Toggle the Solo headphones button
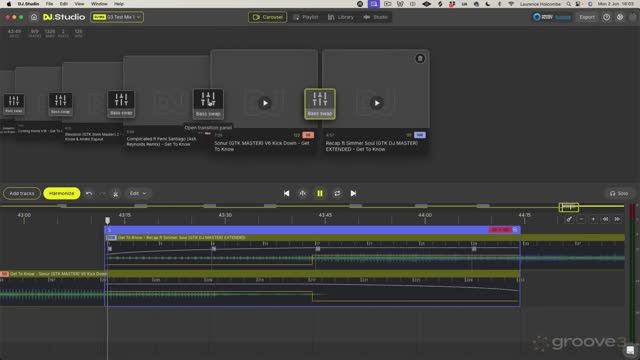This screenshot has height=360, width=640. [619, 193]
